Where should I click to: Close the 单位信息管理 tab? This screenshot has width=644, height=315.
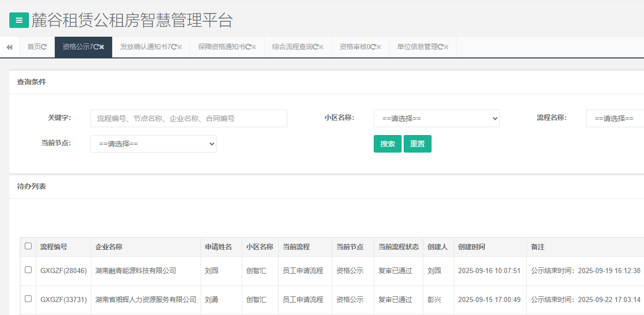pyautogui.click(x=446, y=47)
